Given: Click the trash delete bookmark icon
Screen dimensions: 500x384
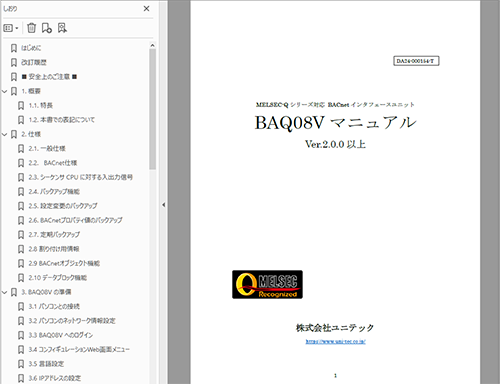Looking at the screenshot, I should (x=31, y=28).
